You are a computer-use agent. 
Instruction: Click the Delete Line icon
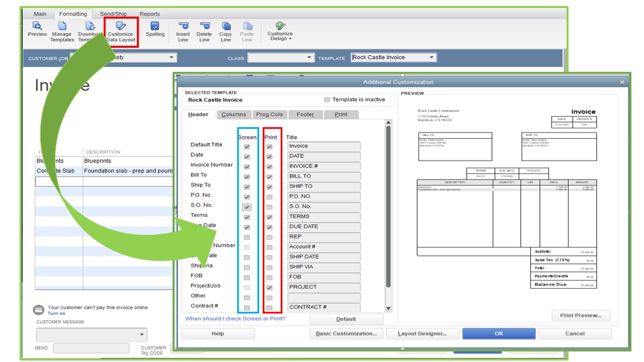(204, 26)
